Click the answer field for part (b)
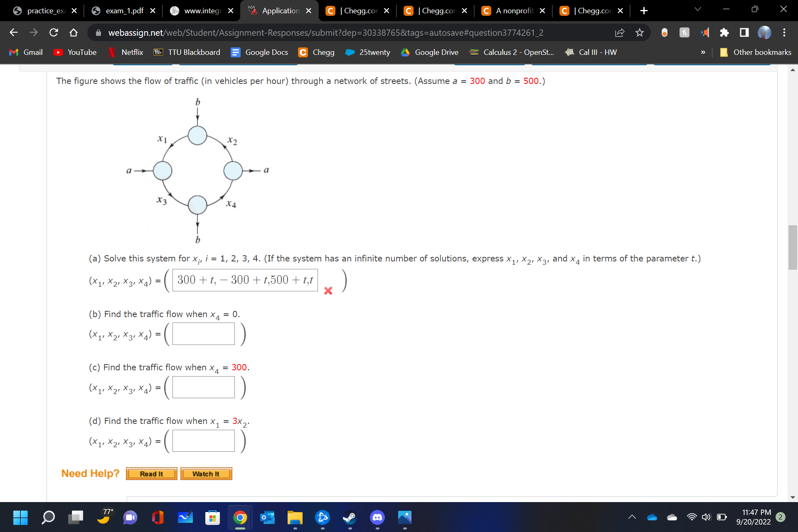Image resolution: width=798 pixels, height=532 pixels. tap(202, 333)
